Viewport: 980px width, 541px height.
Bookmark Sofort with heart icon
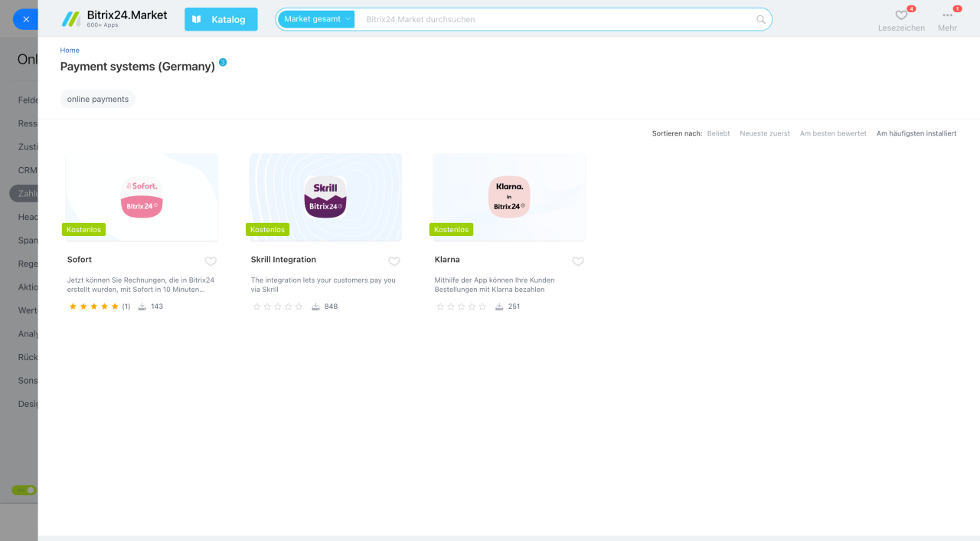click(211, 261)
